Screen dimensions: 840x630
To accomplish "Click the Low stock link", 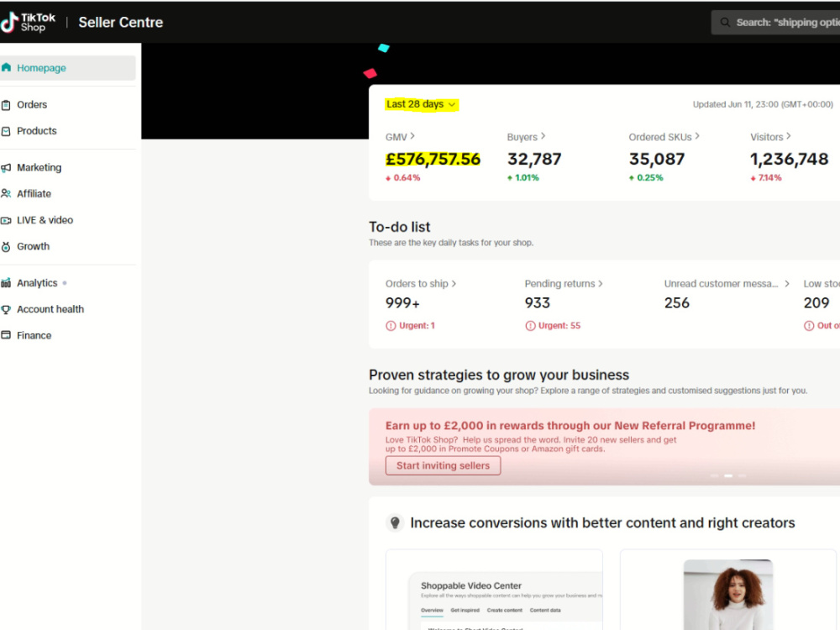I will click(x=822, y=283).
